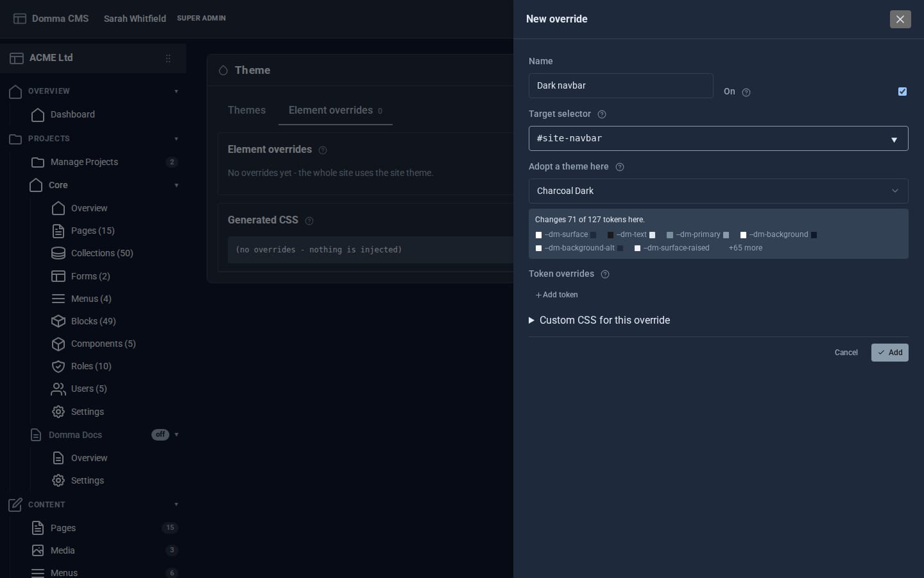Click the --dm-surface color swatch

coord(538,235)
